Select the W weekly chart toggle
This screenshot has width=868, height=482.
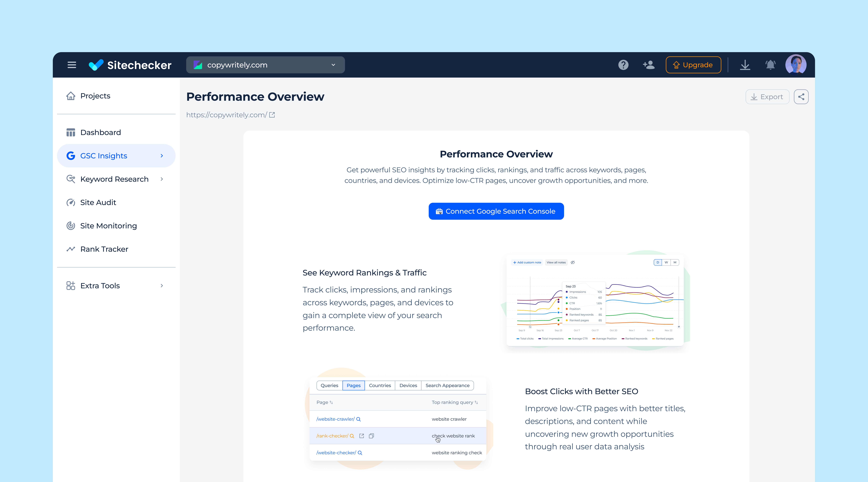[x=666, y=262]
